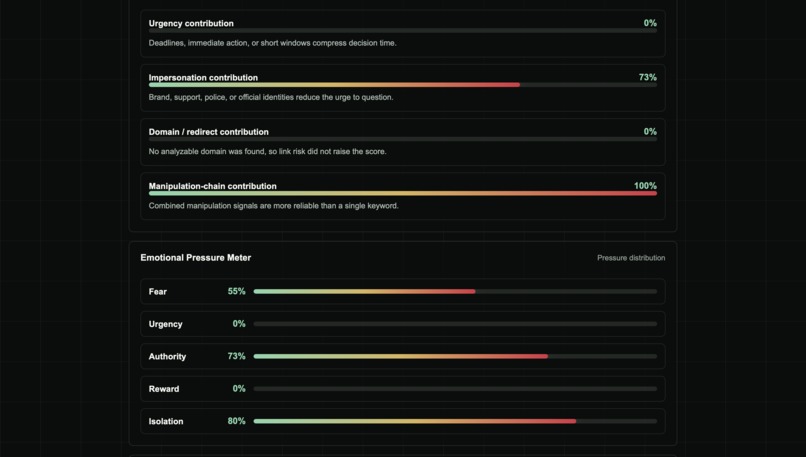Click the Isolation 80% pressure bar
Screen dimensions: 806x457
(x=455, y=421)
